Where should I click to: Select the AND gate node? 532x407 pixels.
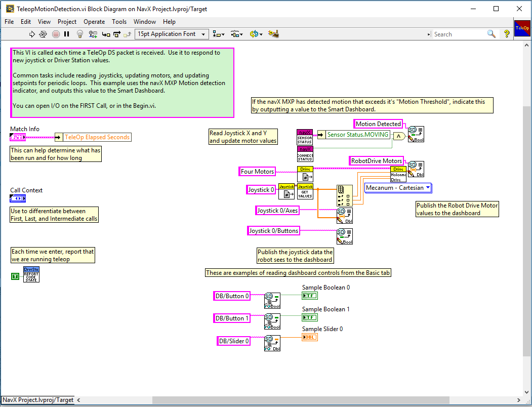(x=399, y=137)
